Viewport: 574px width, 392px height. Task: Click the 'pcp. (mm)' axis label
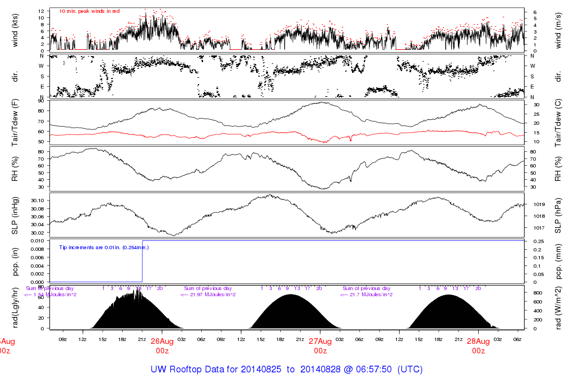[x=558, y=262]
